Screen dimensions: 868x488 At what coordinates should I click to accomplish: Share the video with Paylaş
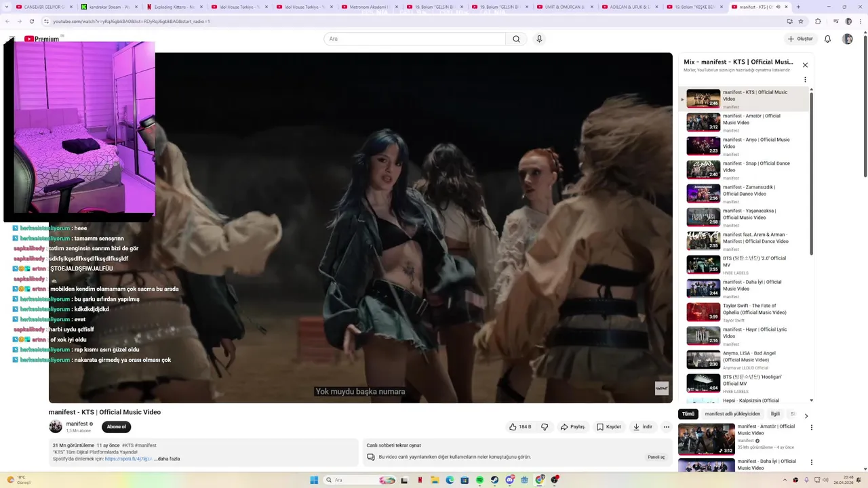(573, 427)
